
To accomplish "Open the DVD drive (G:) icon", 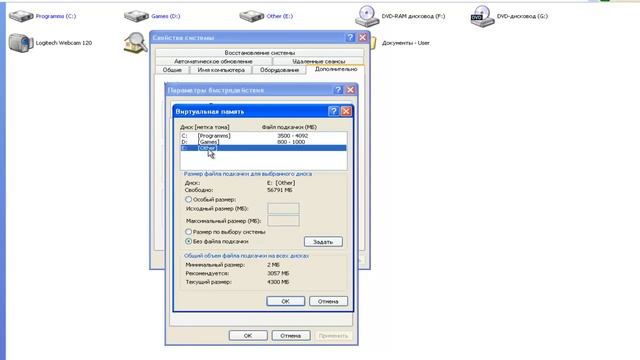I will click(x=482, y=16).
